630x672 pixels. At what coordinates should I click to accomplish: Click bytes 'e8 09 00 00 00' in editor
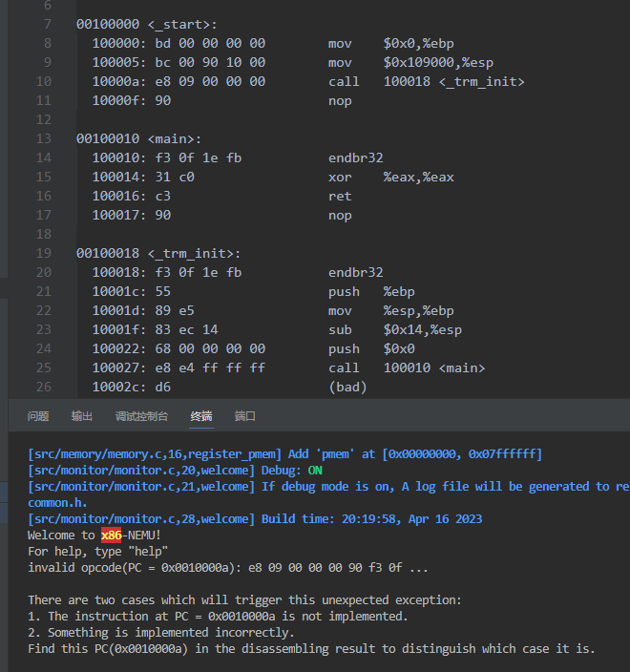click(210, 81)
